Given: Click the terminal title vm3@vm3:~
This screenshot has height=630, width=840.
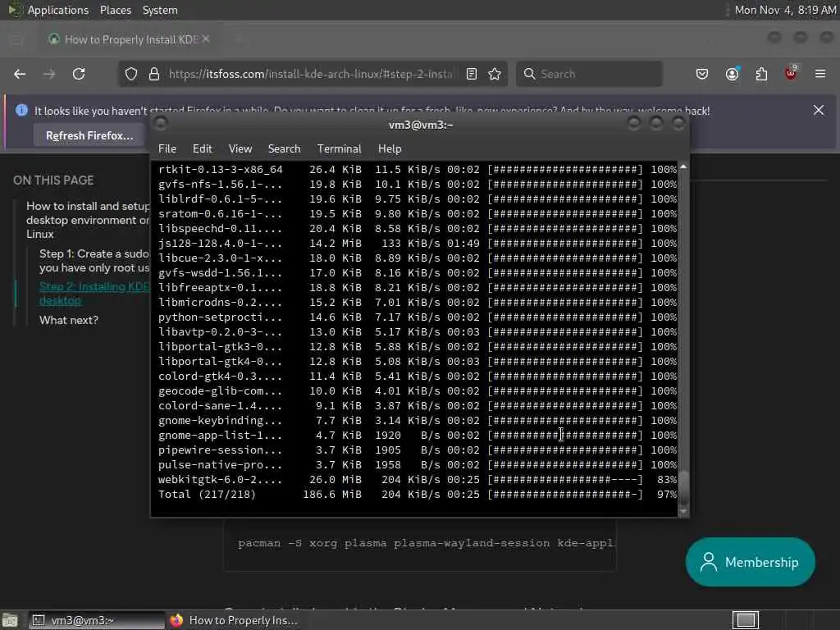Looking at the screenshot, I should 421,125.
